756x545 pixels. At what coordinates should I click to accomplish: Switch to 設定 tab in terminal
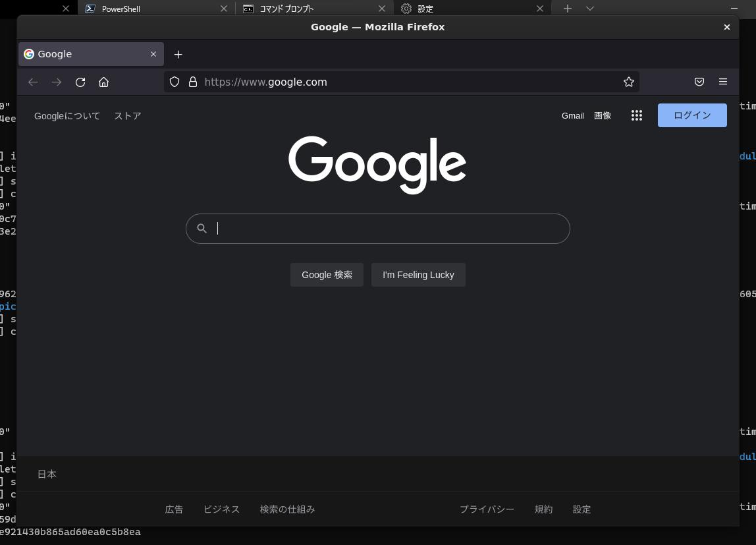tap(473, 9)
